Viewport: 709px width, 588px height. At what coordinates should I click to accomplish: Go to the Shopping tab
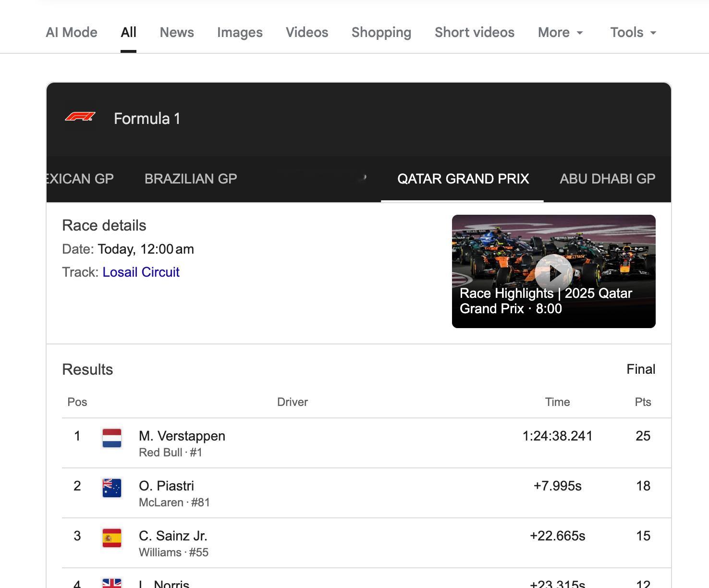coord(381,33)
